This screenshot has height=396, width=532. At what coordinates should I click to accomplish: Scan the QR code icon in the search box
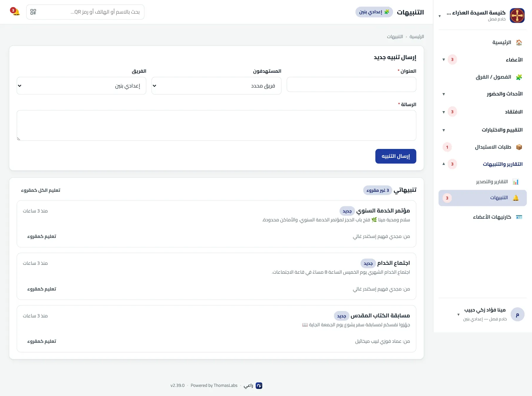click(33, 12)
